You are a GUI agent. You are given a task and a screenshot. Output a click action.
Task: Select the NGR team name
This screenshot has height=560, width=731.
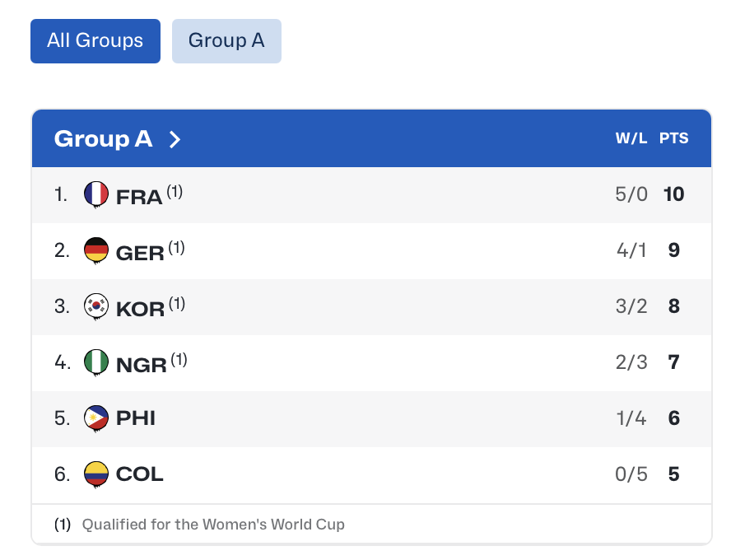[x=142, y=364]
